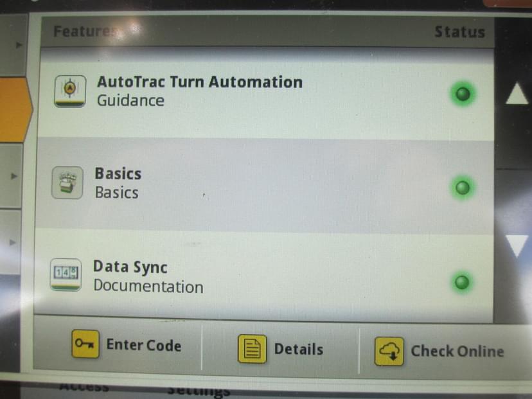The image size is (532, 399).
Task: Select the Basics green status light
Action: pyautogui.click(x=463, y=187)
